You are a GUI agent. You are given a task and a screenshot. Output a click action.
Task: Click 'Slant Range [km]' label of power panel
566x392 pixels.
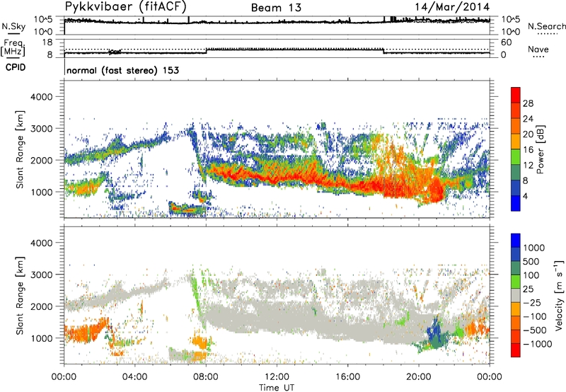click(x=20, y=149)
